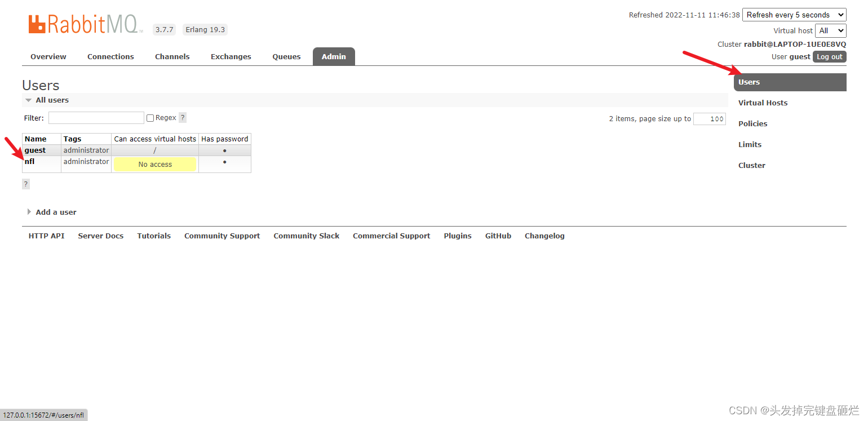Open the Commercial Support link
This screenshot has height=421, width=868.
(x=392, y=236)
